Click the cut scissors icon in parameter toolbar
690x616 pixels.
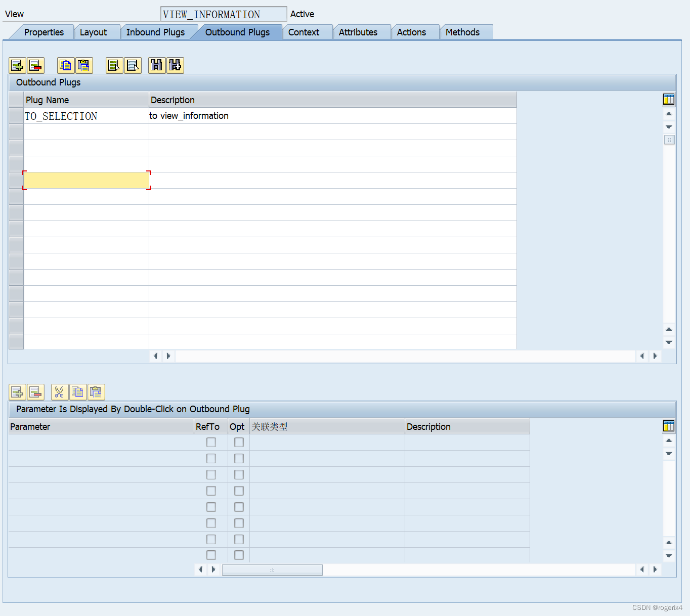tap(60, 392)
